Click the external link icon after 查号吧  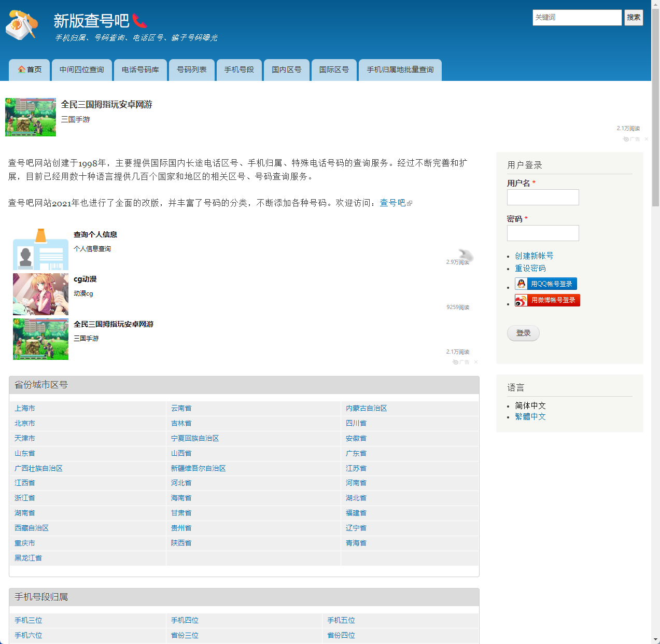(409, 203)
